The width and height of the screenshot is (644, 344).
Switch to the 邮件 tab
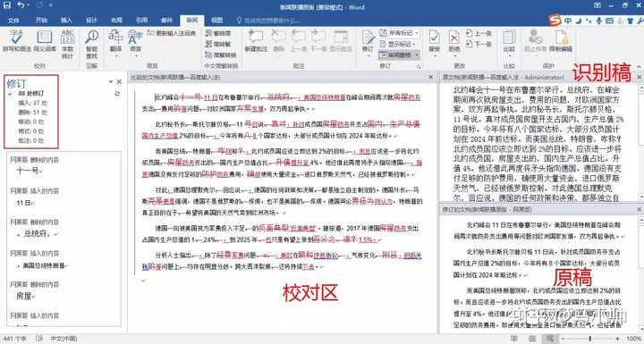166,21
